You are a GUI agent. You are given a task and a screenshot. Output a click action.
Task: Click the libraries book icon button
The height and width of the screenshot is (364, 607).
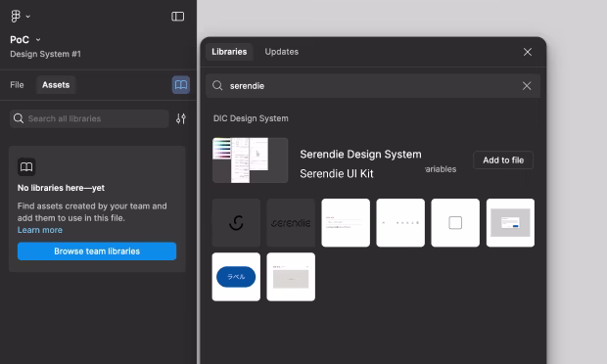point(181,85)
